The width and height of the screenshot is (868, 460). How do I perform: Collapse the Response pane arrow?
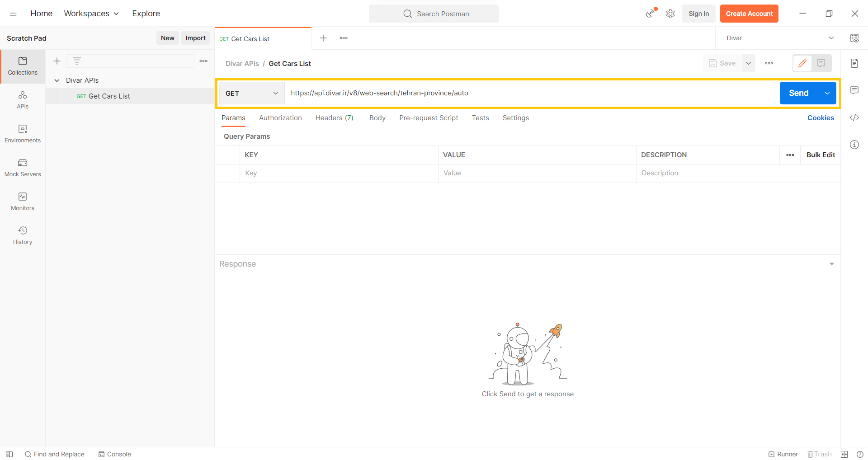[832, 264]
